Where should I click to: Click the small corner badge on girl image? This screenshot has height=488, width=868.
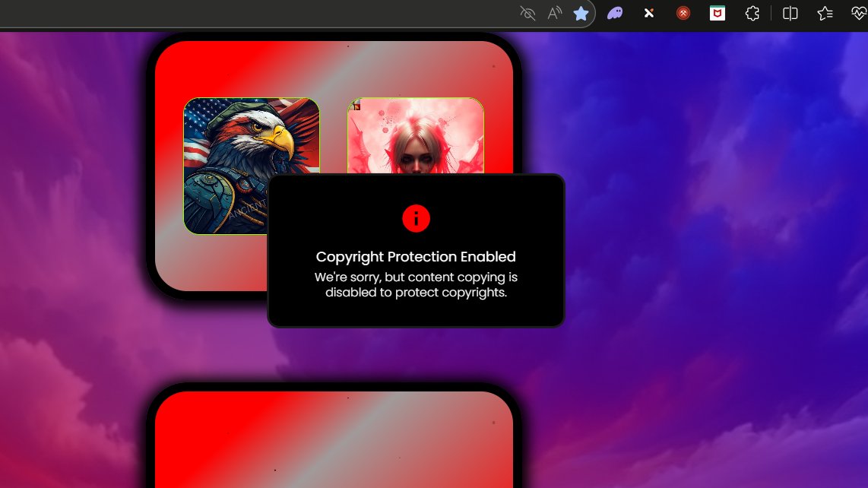[356, 105]
